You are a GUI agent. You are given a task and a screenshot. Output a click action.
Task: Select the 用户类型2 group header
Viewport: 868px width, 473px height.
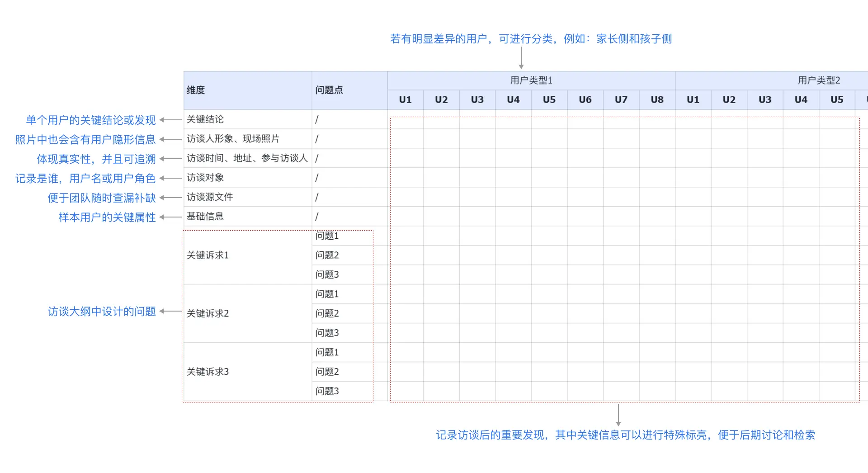(818, 80)
